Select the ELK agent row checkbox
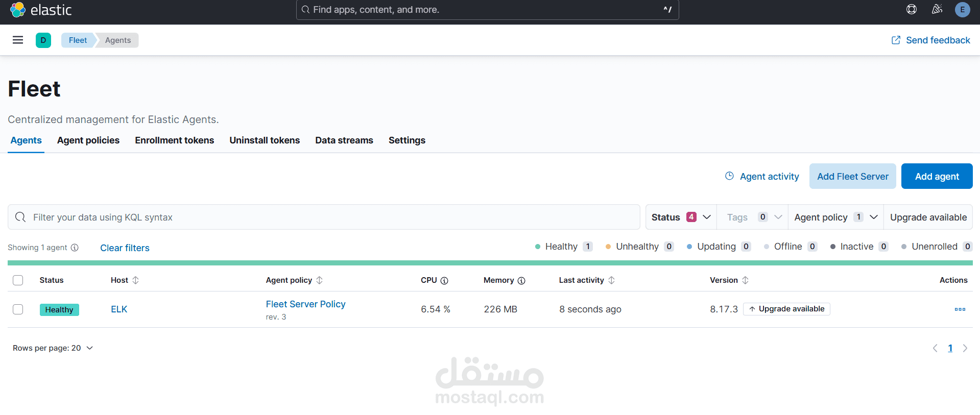980x415 pixels. pos(18,309)
